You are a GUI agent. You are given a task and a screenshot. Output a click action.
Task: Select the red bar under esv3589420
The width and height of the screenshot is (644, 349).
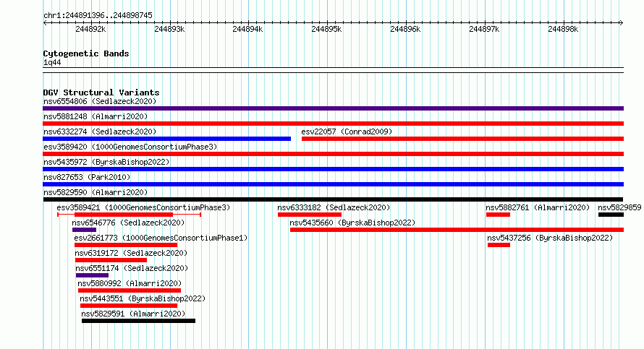click(333, 154)
